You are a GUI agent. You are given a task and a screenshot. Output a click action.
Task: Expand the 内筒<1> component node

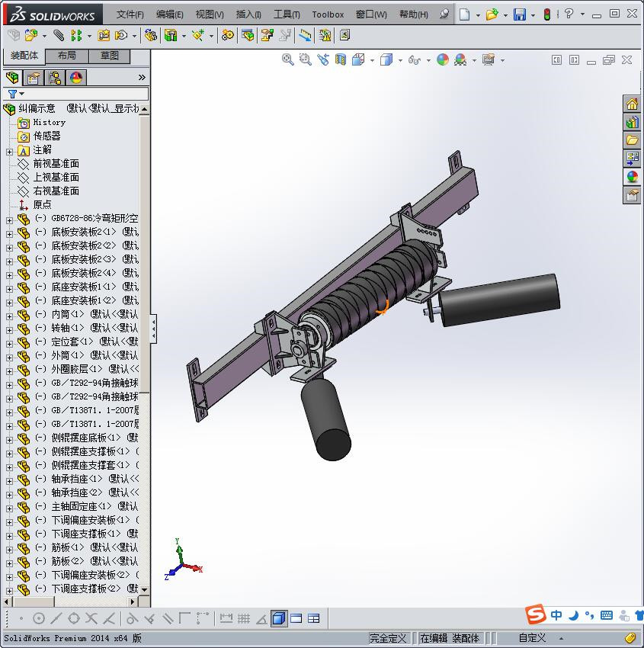(x=9, y=316)
